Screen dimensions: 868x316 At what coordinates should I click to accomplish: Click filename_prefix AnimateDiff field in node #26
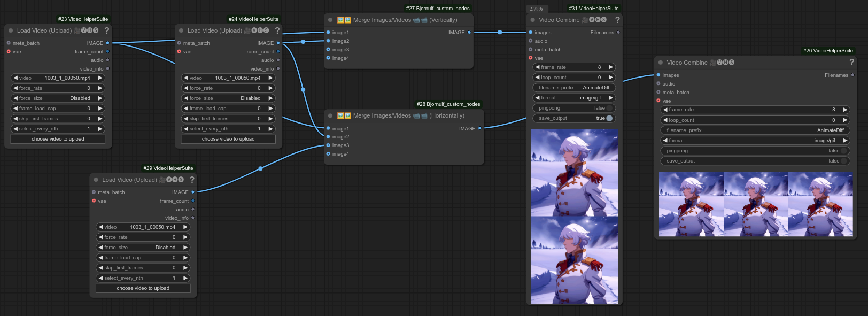tap(755, 130)
